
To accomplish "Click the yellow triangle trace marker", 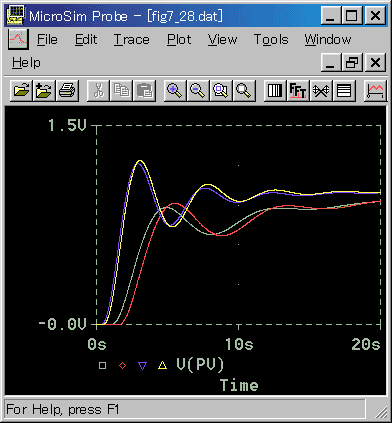I will (x=162, y=365).
